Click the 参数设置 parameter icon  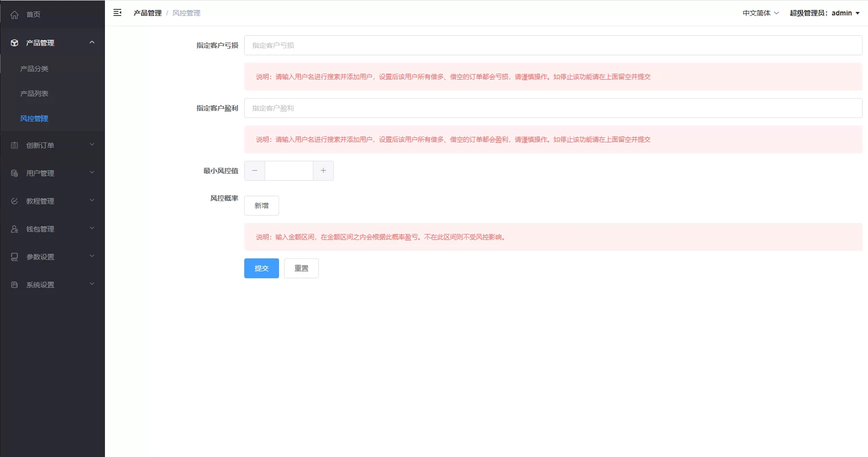[x=14, y=256]
